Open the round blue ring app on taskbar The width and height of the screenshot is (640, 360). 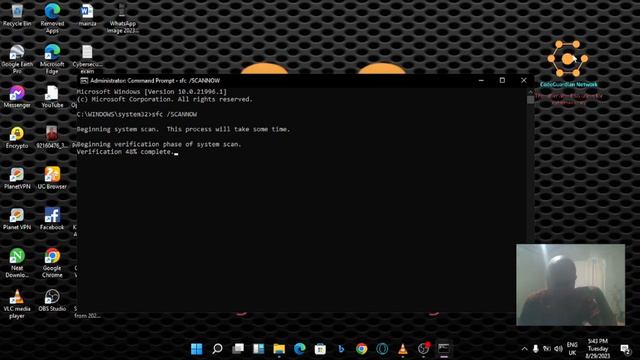(x=382, y=349)
